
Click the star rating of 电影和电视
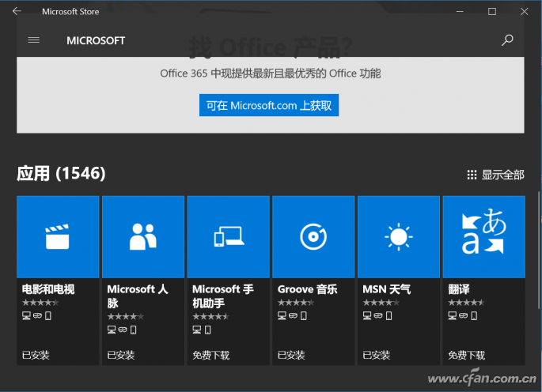coord(40,303)
